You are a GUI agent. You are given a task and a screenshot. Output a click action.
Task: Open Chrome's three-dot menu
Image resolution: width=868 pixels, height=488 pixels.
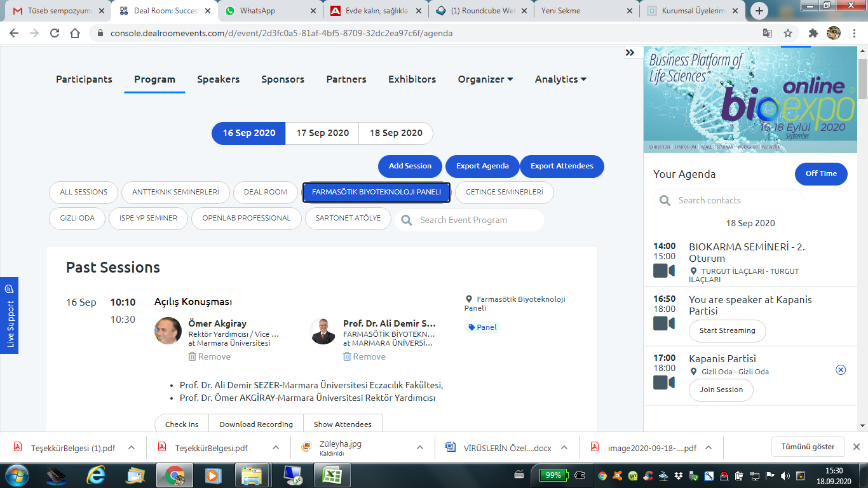(855, 33)
